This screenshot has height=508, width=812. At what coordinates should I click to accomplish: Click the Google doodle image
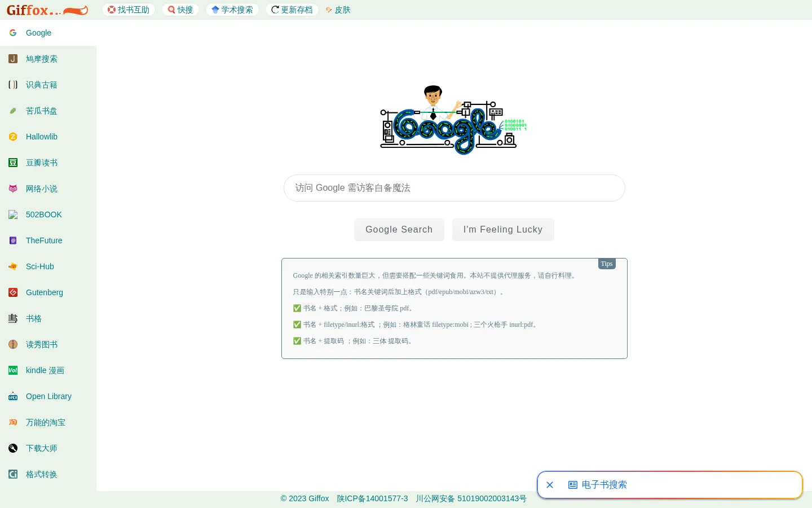point(454,120)
